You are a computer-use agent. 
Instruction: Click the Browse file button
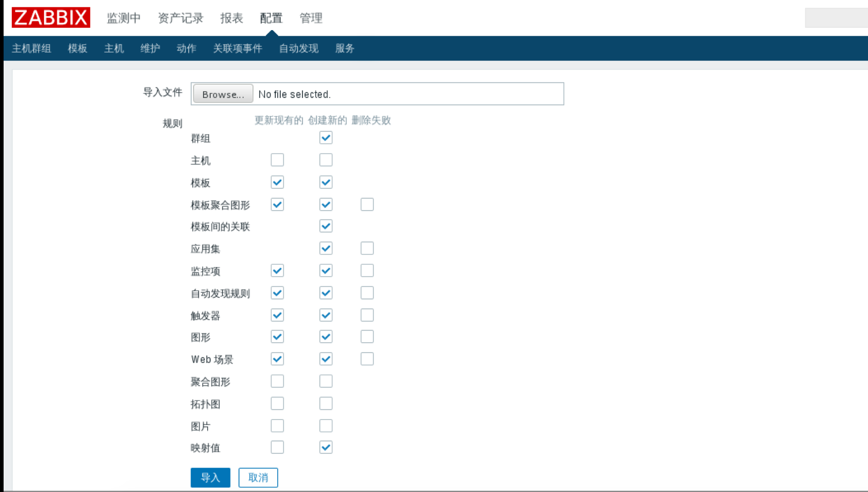(223, 94)
